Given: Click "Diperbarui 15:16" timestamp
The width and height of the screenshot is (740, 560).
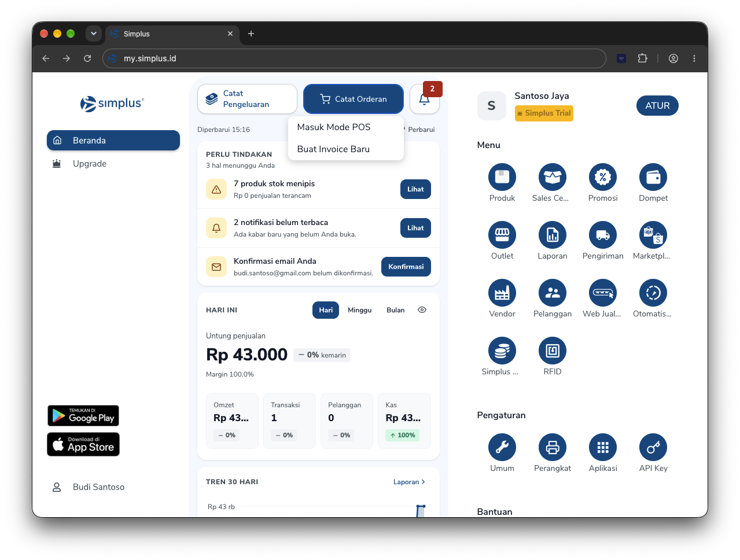Looking at the screenshot, I should click(223, 130).
